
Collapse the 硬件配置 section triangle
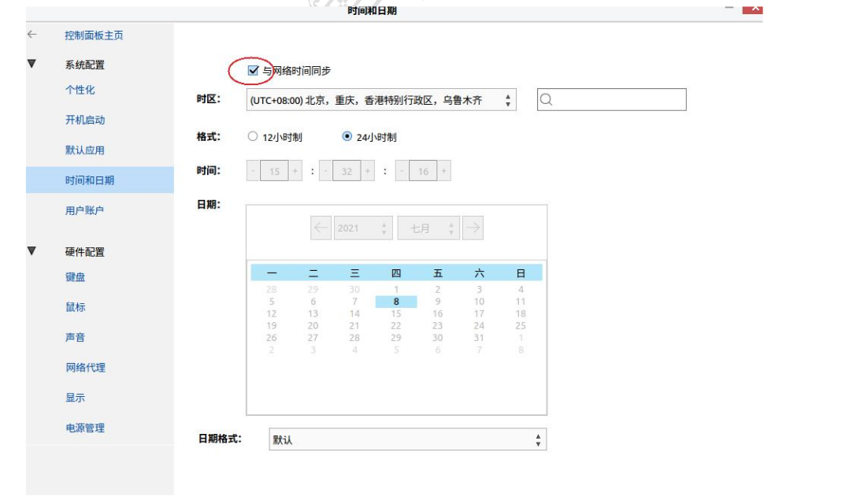[x=32, y=251]
